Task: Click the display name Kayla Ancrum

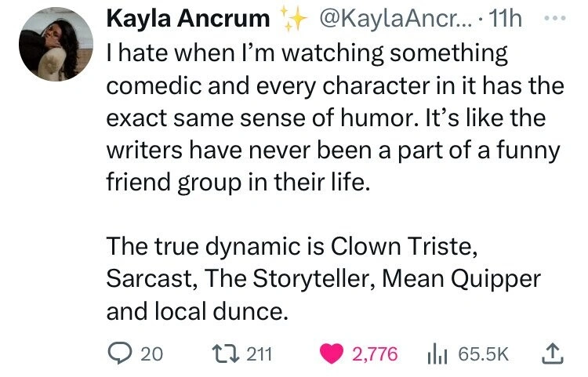Action: 187,17
